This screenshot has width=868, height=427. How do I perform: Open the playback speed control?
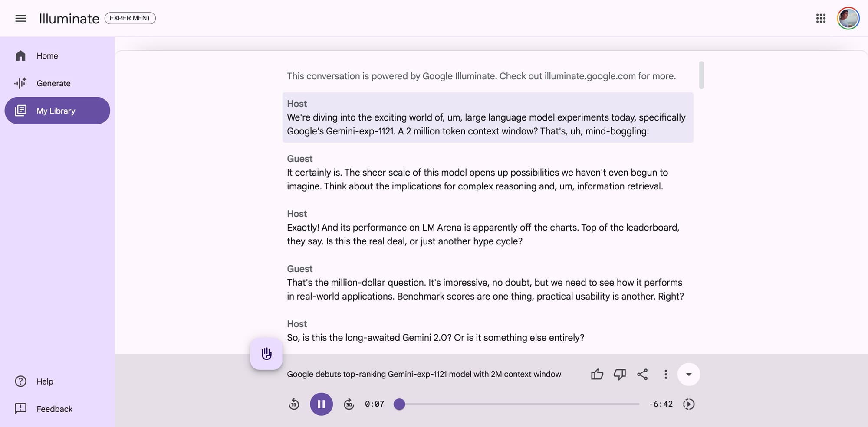(x=689, y=404)
